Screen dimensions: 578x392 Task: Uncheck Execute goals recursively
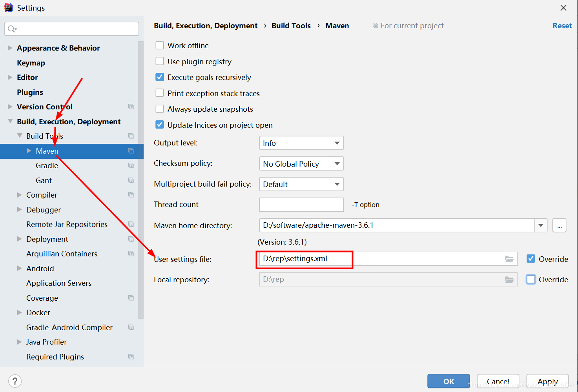pos(160,77)
